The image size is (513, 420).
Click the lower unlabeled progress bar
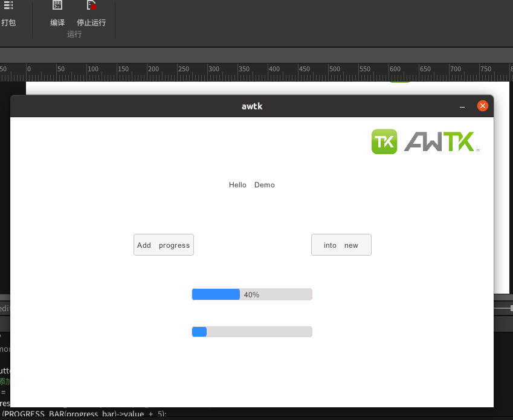pyautogui.click(x=252, y=332)
